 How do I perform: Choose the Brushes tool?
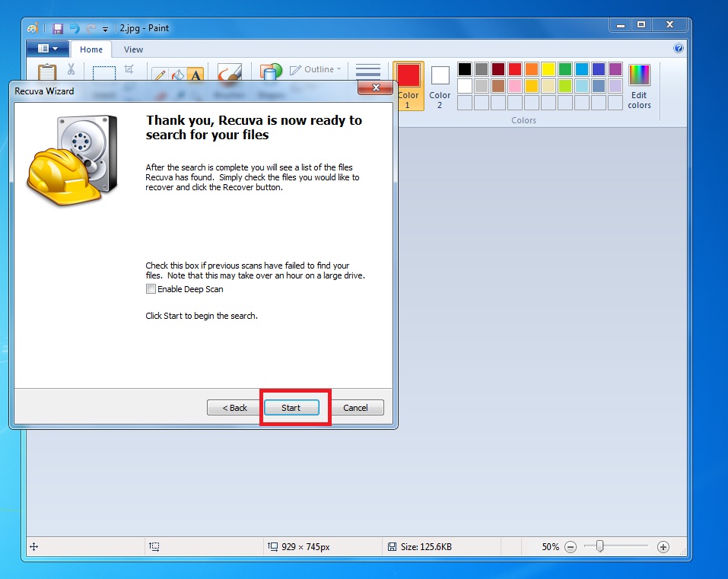tap(230, 72)
